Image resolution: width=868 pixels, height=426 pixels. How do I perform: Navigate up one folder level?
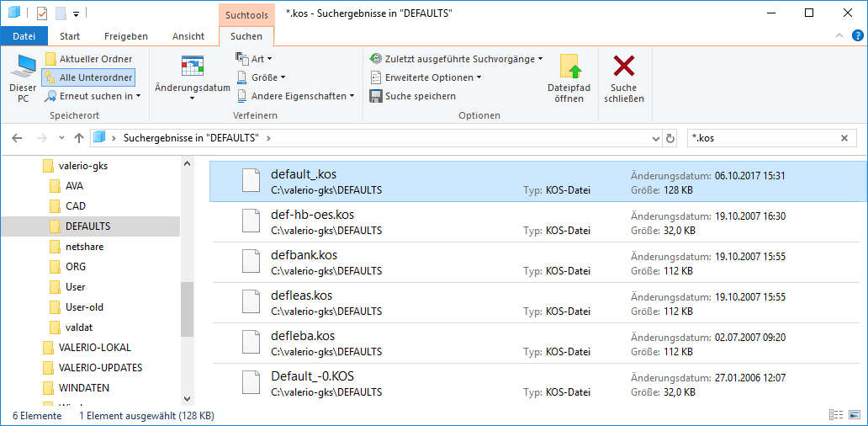79,138
